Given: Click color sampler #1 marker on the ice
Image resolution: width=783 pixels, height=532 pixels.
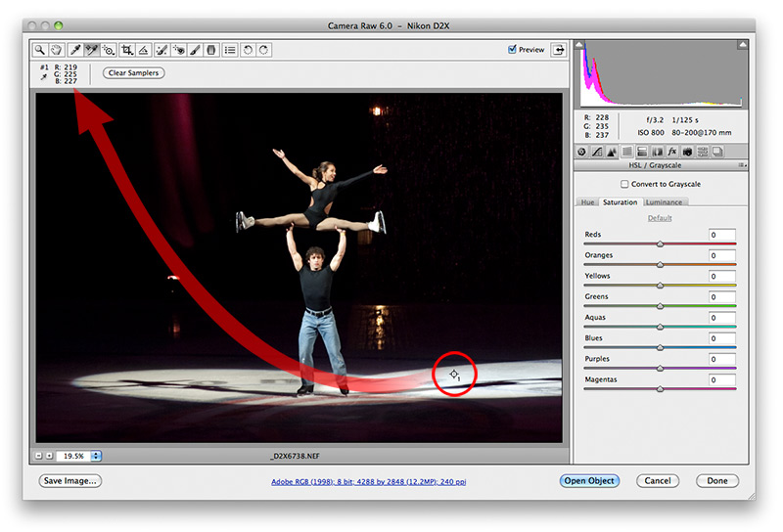Looking at the screenshot, I should pos(454,374).
